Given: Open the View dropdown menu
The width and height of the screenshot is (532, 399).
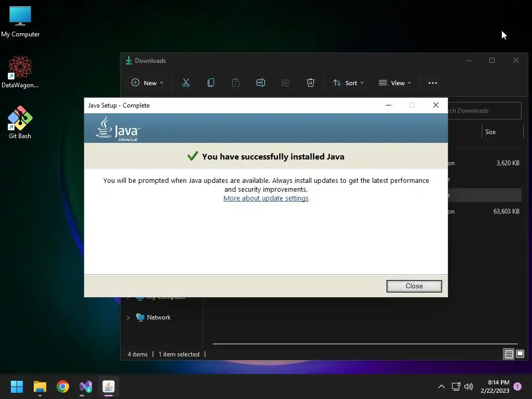Looking at the screenshot, I should [395, 83].
